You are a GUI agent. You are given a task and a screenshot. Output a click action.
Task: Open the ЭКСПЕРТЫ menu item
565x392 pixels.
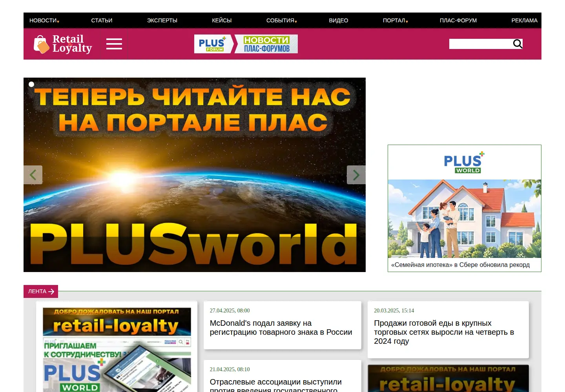162,20
